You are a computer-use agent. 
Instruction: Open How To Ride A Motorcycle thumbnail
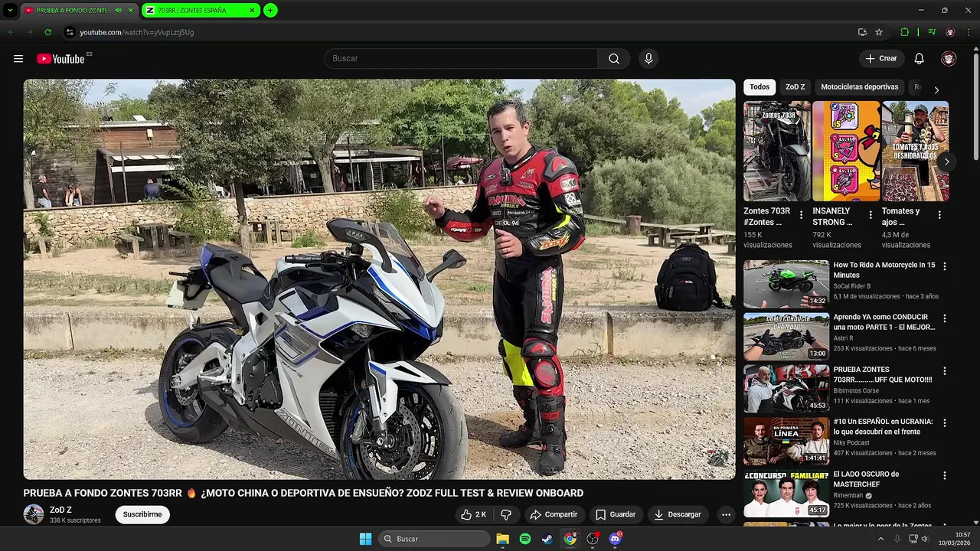click(786, 284)
